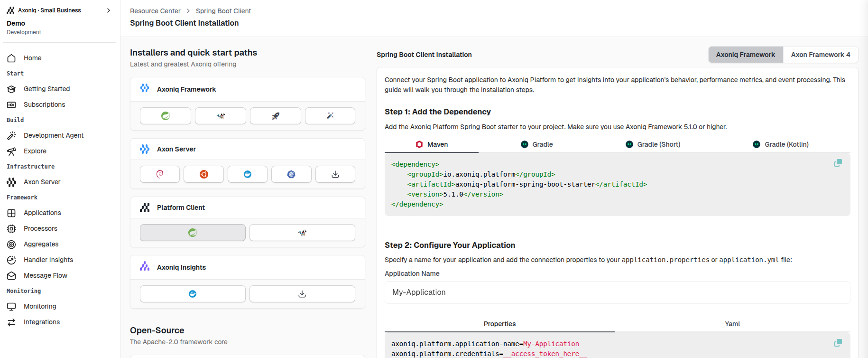The width and height of the screenshot is (868, 358).
Task: Click the Platform Client card title
Action: [181, 207]
